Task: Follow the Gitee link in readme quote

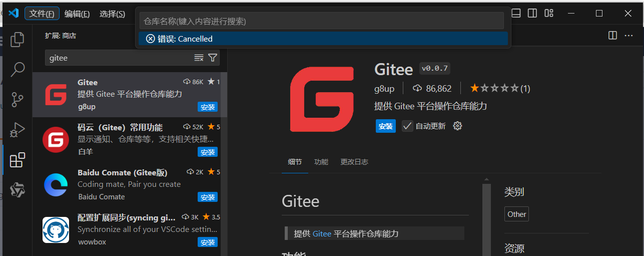Action: coord(322,233)
